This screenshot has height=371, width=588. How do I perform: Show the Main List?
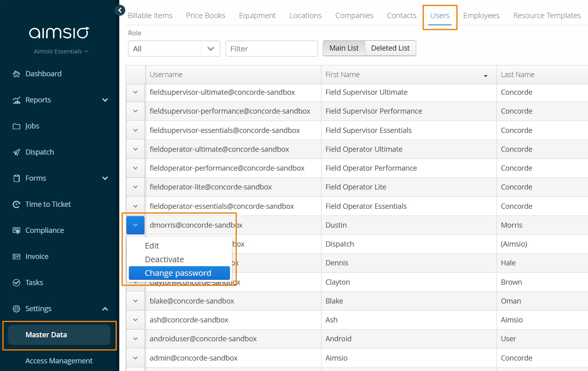pos(344,48)
